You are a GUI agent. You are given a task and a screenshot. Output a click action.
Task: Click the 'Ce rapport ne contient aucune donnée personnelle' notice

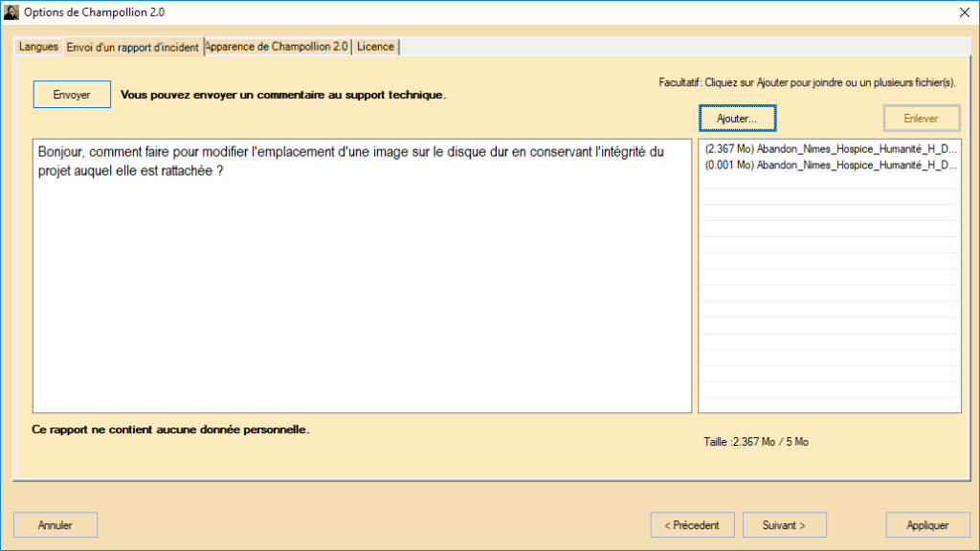170,430
